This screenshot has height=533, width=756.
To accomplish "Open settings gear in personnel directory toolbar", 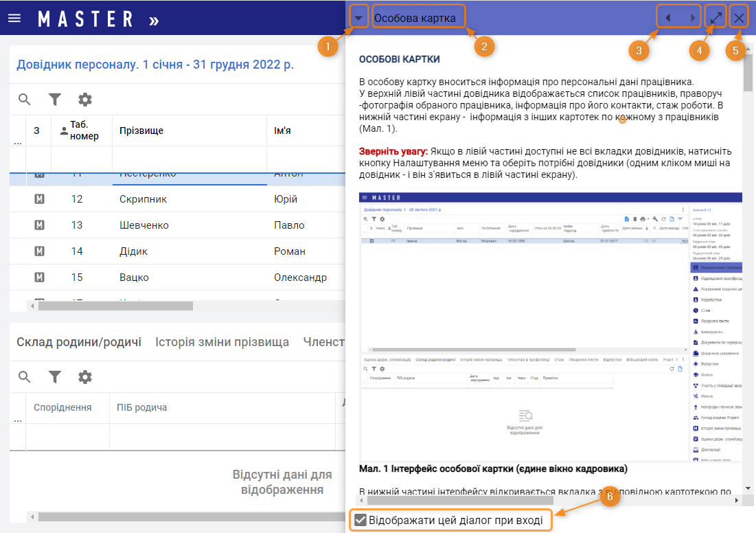I will click(85, 100).
